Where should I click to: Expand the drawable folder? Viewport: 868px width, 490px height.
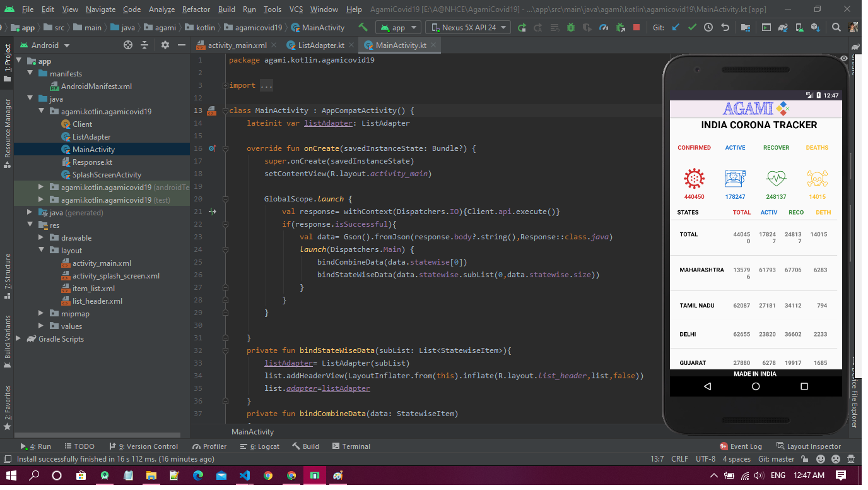tap(42, 238)
